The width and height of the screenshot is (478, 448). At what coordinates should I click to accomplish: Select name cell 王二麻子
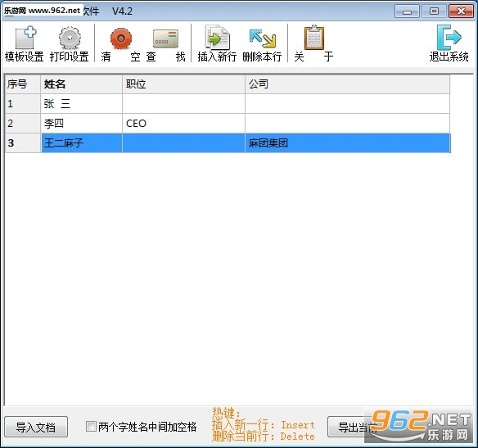click(81, 143)
